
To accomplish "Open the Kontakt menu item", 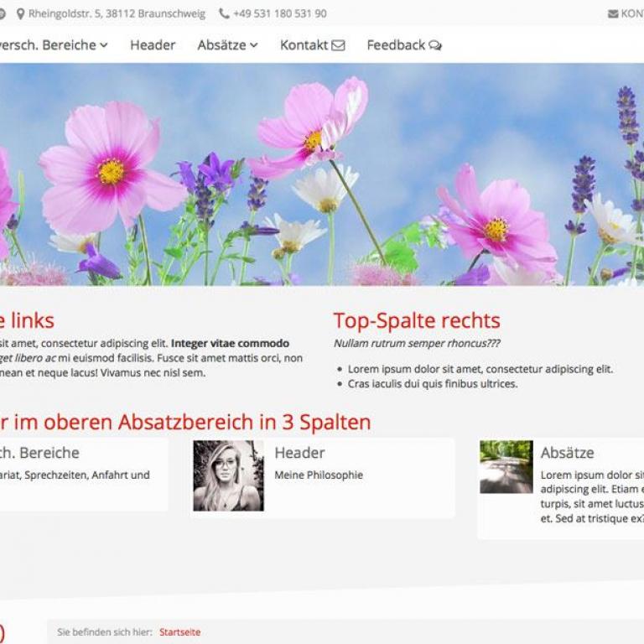I will [x=304, y=45].
